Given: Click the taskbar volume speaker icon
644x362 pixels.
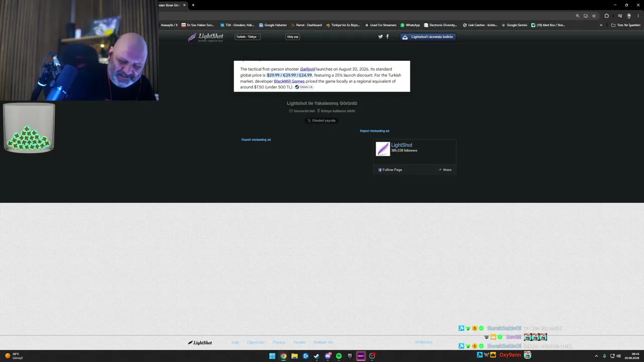Looking at the screenshot, I should point(618,356).
